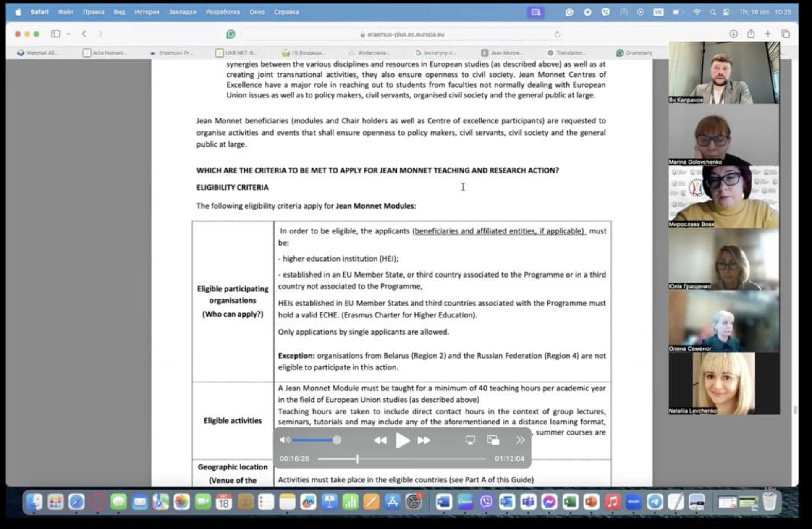The width and height of the screenshot is (812, 529).
Task: Open the Wi-Fi menu in the menu bar
Action: pos(697,12)
